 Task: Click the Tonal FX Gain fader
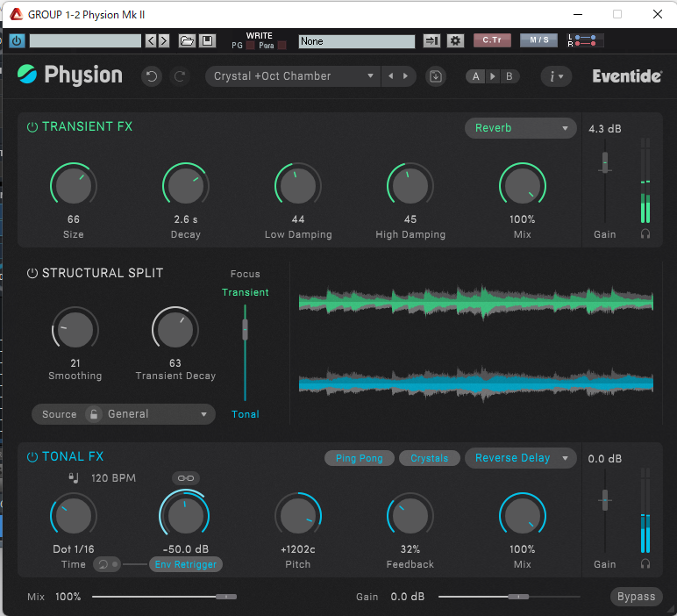pyautogui.click(x=605, y=500)
